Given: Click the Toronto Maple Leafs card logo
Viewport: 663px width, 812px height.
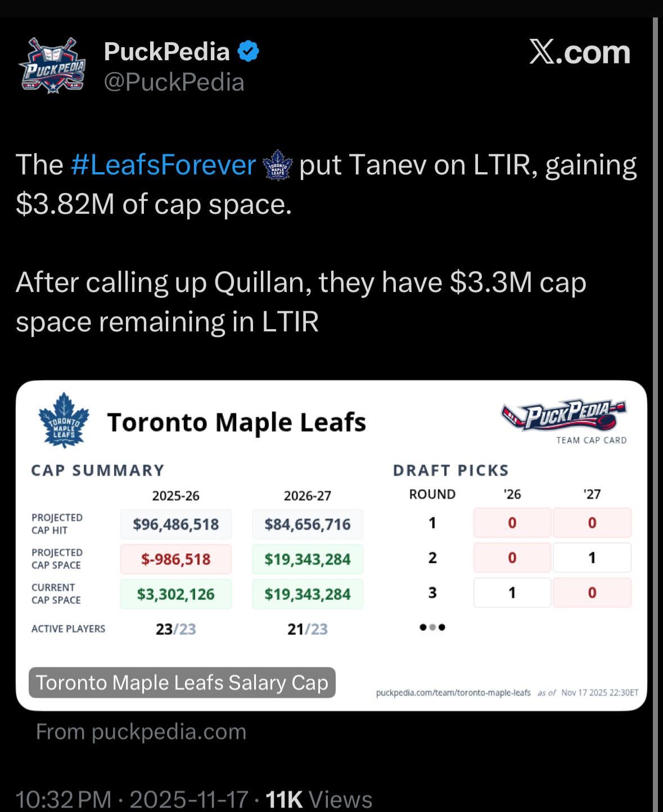Looking at the screenshot, I should pos(64,420).
